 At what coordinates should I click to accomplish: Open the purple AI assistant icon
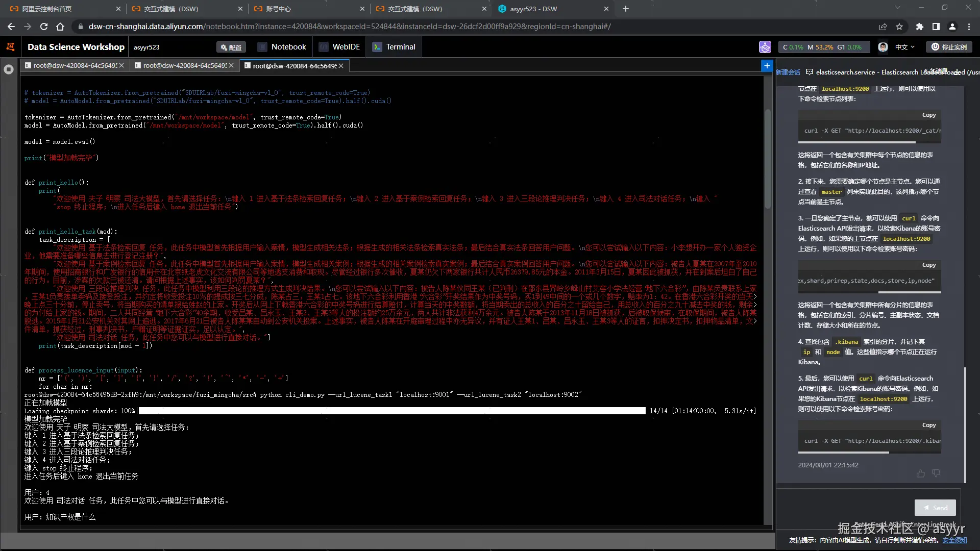(765, 47)
